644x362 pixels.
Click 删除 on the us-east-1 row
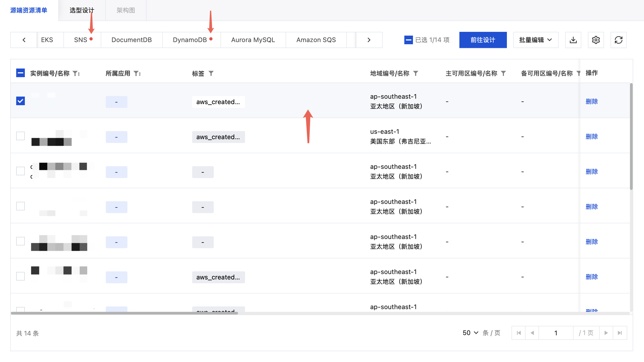592,136
